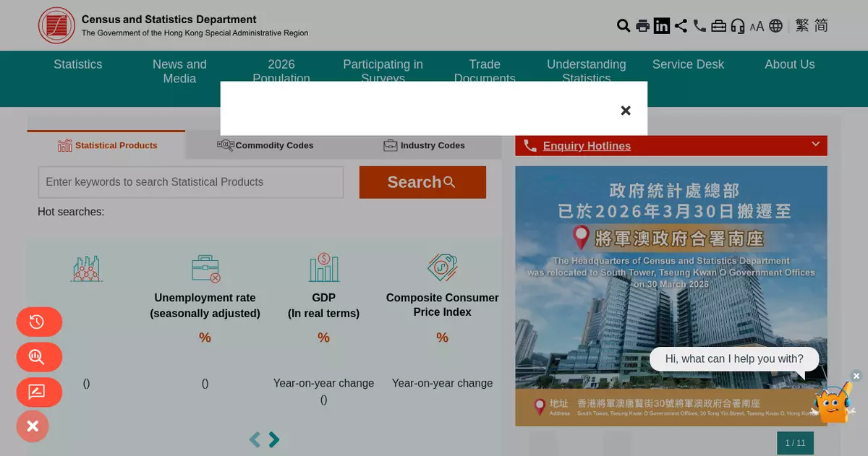The width and height of the screenshot is (868, 456).
Task: Click the Hot searches label
Action: pyautogui.click(x=71, y=212)
